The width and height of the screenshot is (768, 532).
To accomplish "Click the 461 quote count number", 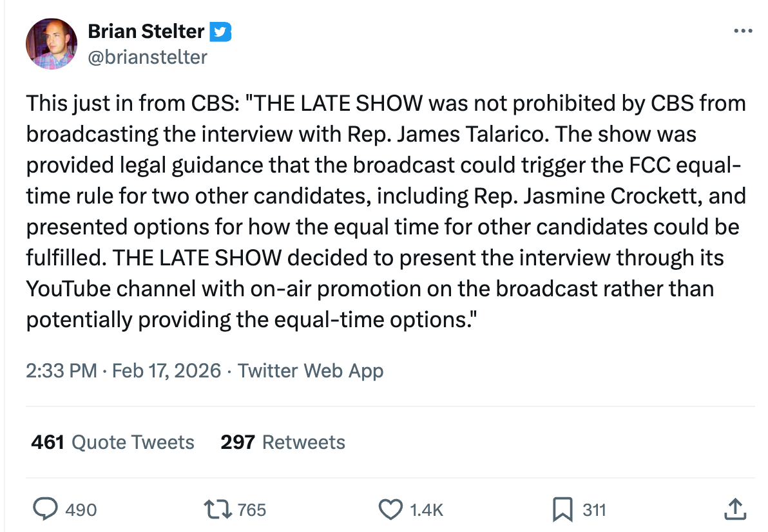I will 48,442.
